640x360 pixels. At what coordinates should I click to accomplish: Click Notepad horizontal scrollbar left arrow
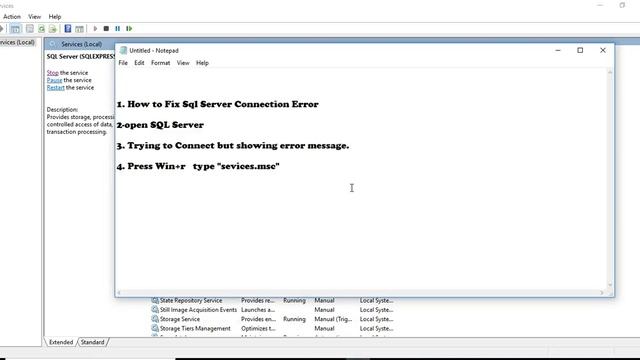pos(119,293)
